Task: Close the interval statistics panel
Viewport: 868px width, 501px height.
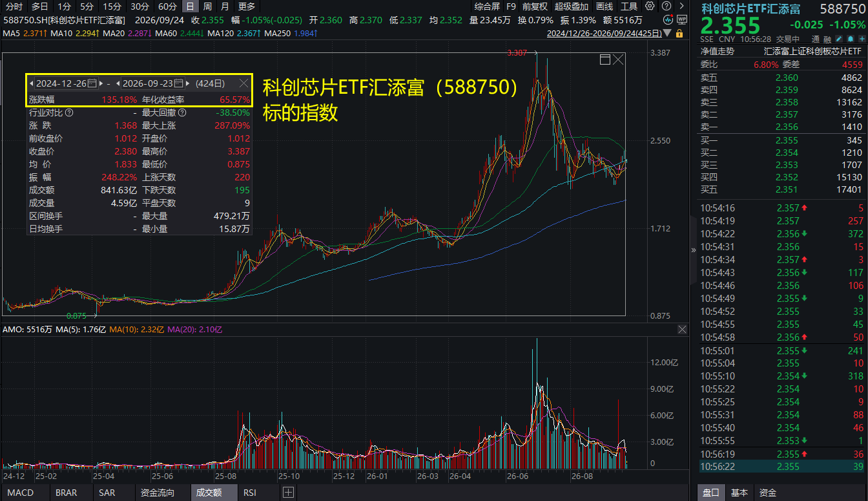Action: coord(243,83)
